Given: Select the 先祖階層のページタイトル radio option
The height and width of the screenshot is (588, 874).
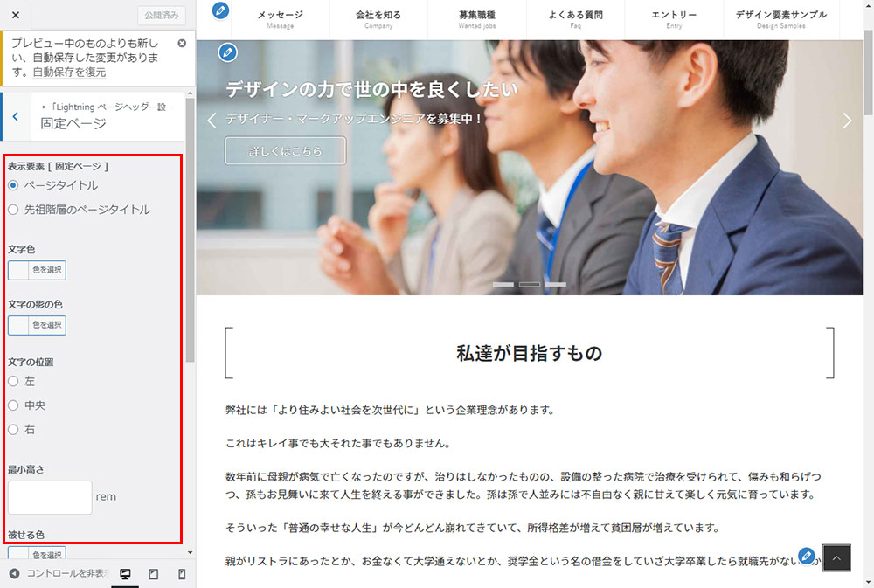Looking at the screenshot, I should [x=13, y=210].
